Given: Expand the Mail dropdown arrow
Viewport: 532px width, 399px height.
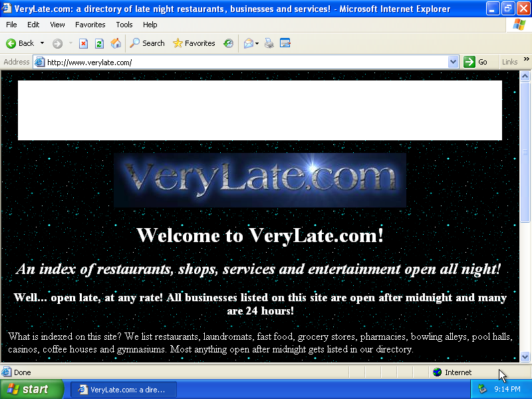Looking at the screenshot, I should [257, 43].
